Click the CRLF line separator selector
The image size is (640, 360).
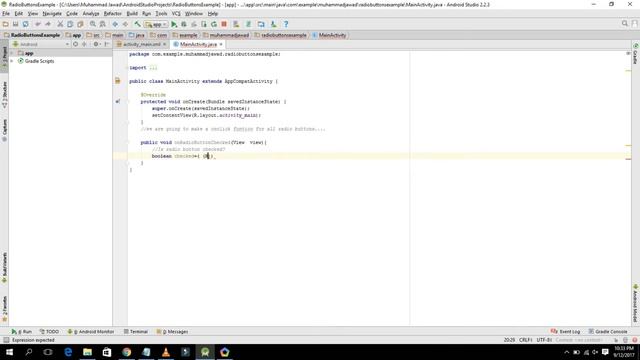point(526,340)
